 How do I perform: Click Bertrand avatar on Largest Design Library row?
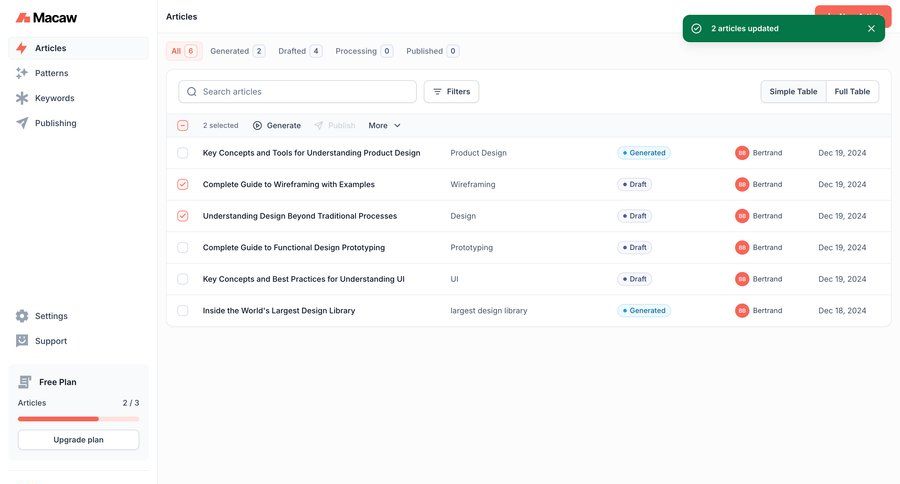click(742, 311)
